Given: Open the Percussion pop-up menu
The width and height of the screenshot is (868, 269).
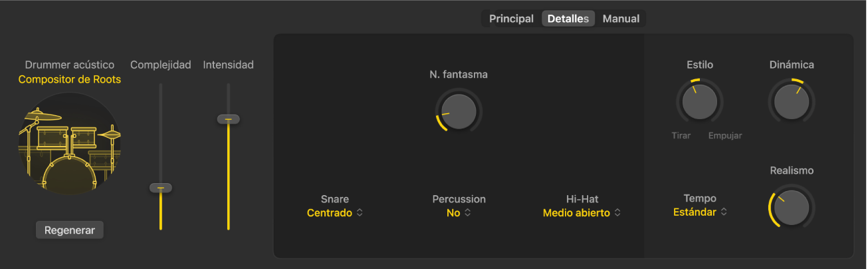Looking at the screenshot, I should tap(459, 213).
